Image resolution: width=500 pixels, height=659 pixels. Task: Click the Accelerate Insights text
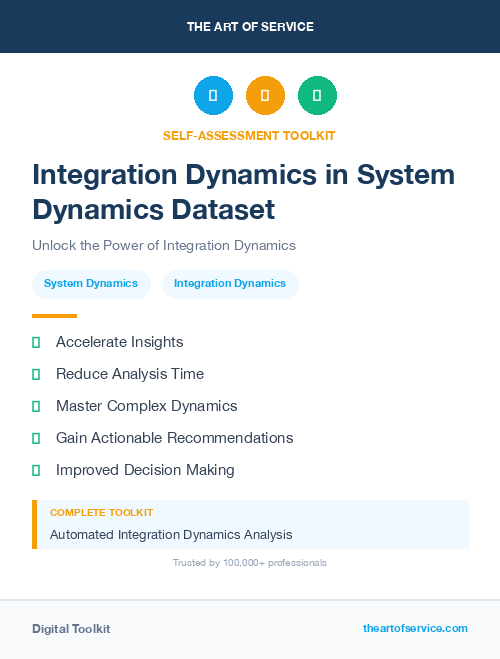coord(119,342)
